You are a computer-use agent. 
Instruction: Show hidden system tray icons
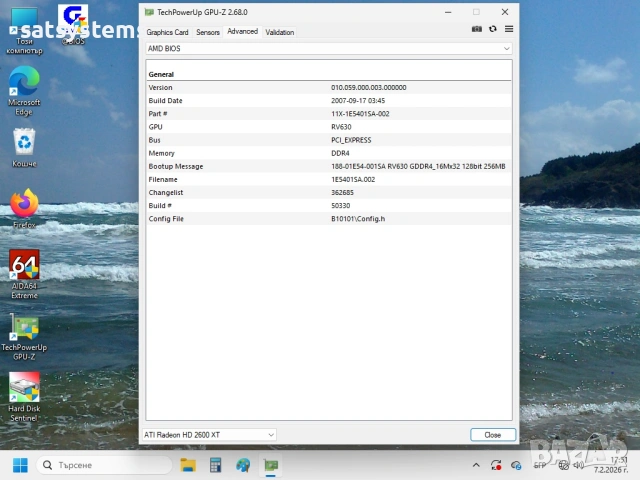[476, 465]
